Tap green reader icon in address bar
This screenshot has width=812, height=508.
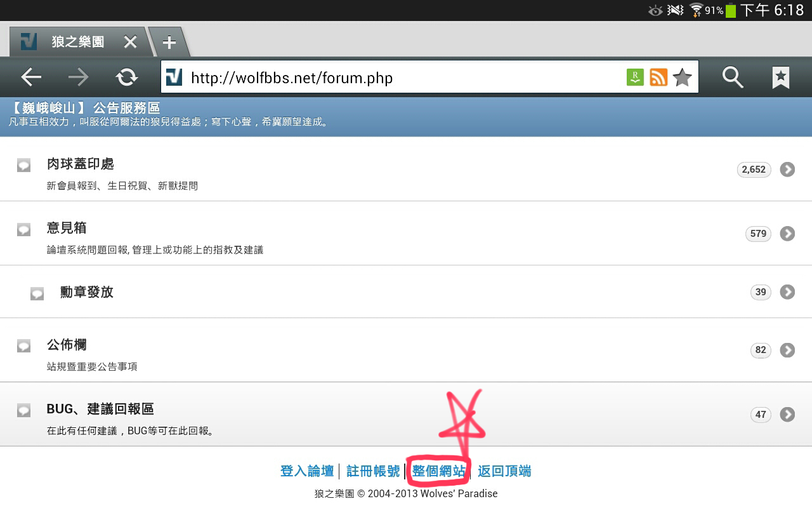click(x=635, y=77)
